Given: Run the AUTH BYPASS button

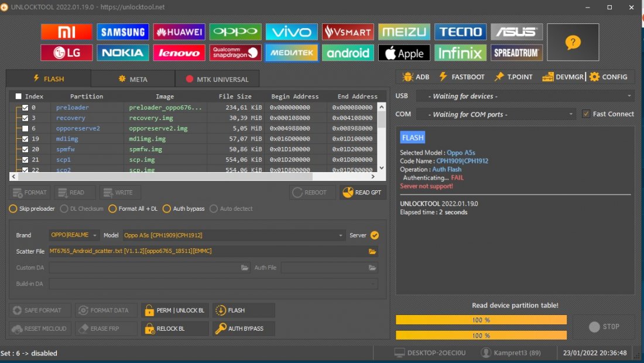Looking at the screenshot, I should [244, 328].
